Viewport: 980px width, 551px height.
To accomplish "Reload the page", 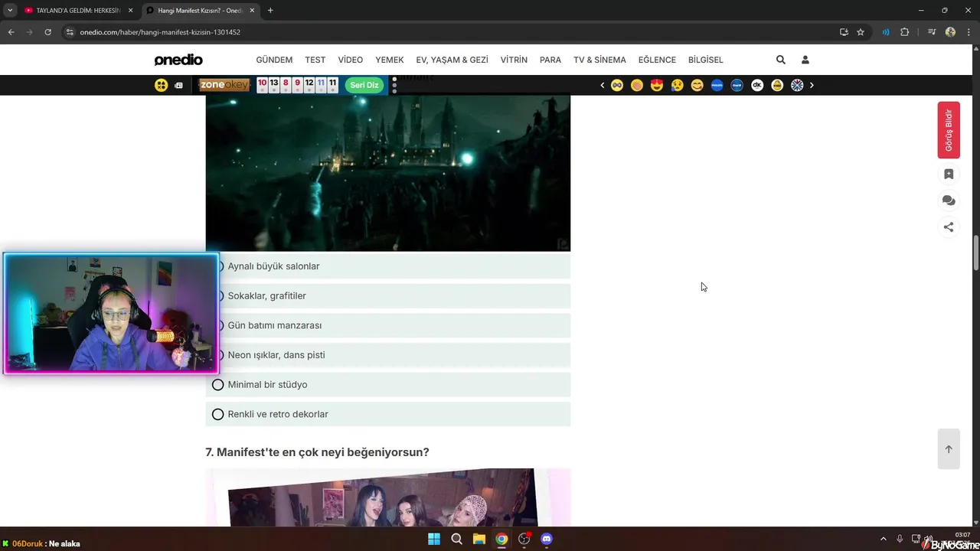I will tap(47, 32).
